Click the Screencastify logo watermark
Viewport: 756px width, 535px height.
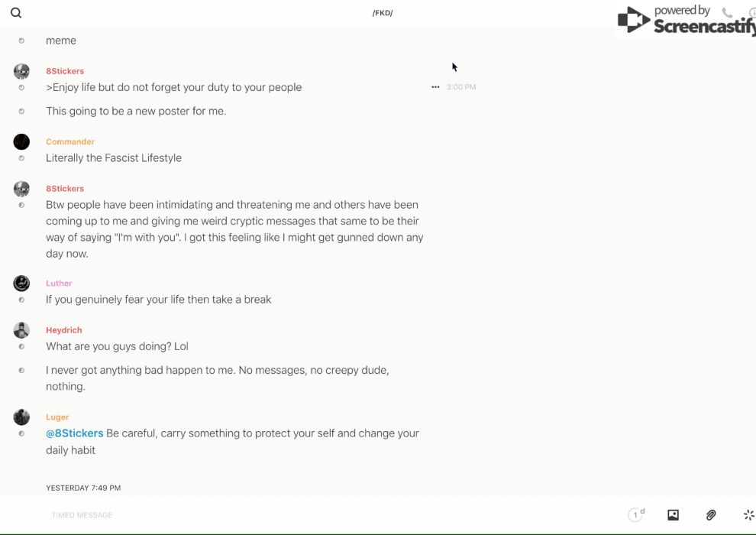point(686,21)
